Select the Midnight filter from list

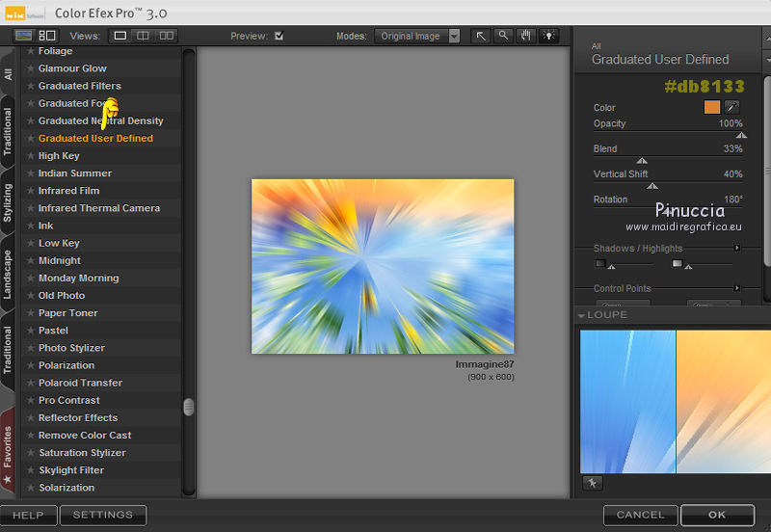tap(60, 260)
